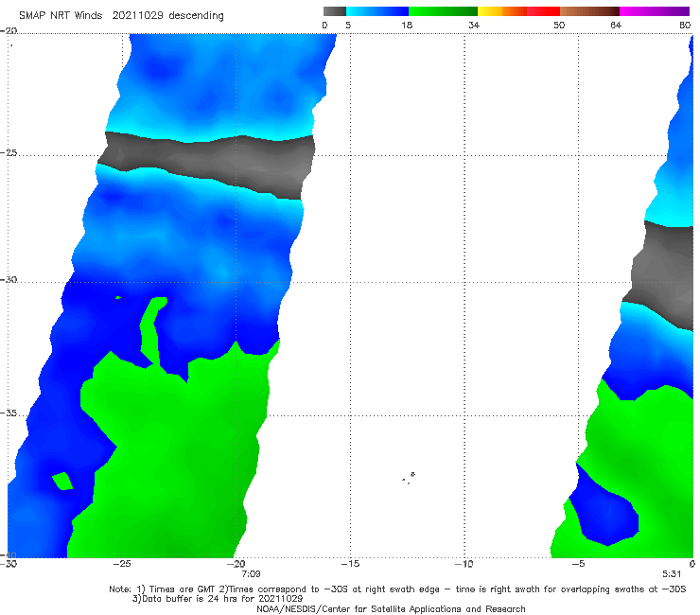Image resolution: width=700 pixels, height=615 pixels.
Task: Click the '-35' latitude label on the left axis
Action: 9,413
